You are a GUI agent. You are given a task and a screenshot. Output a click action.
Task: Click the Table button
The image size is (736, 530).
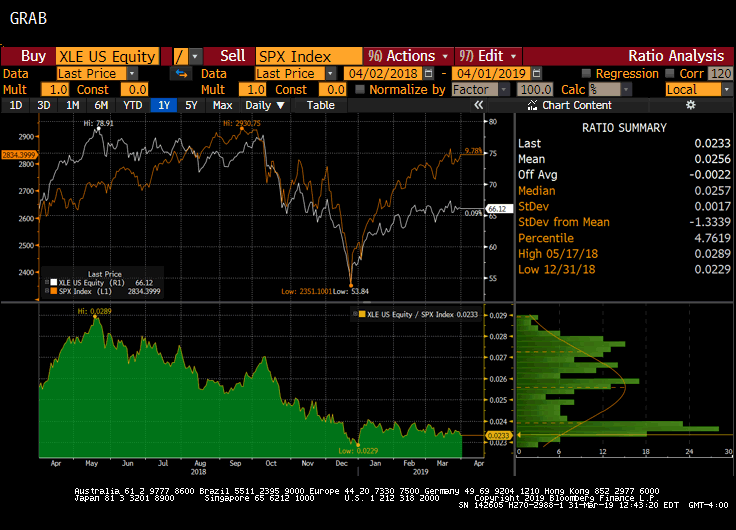321,105
